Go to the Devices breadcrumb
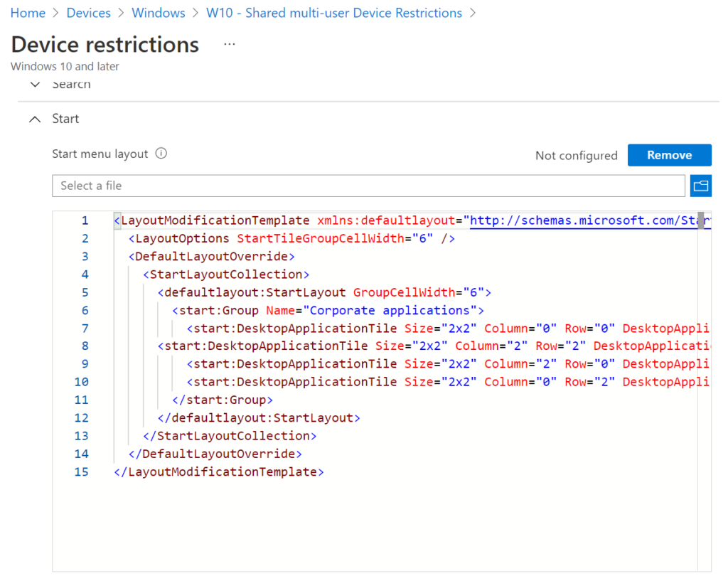 [89, 13]
